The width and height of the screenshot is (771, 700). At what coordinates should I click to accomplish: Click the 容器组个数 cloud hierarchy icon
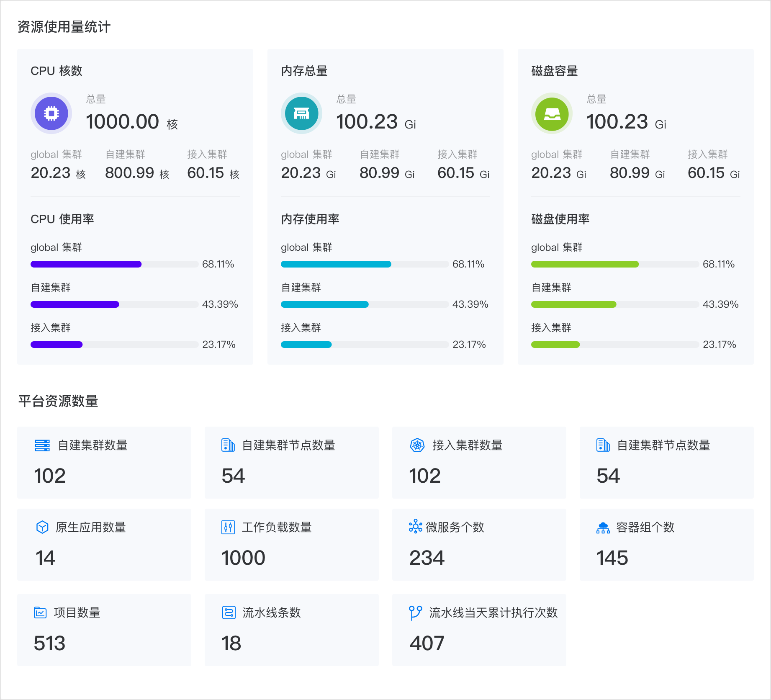click(603, 528)
